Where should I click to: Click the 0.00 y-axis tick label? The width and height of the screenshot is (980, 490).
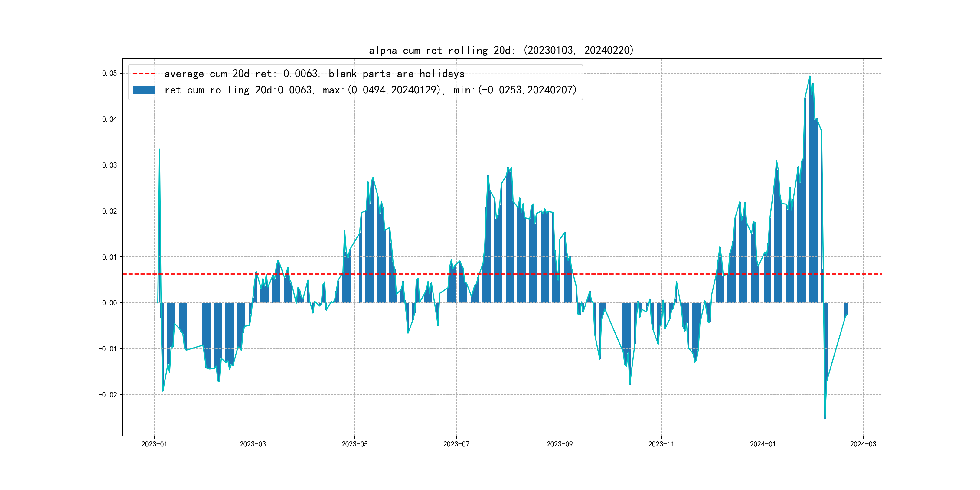point(109,303)
